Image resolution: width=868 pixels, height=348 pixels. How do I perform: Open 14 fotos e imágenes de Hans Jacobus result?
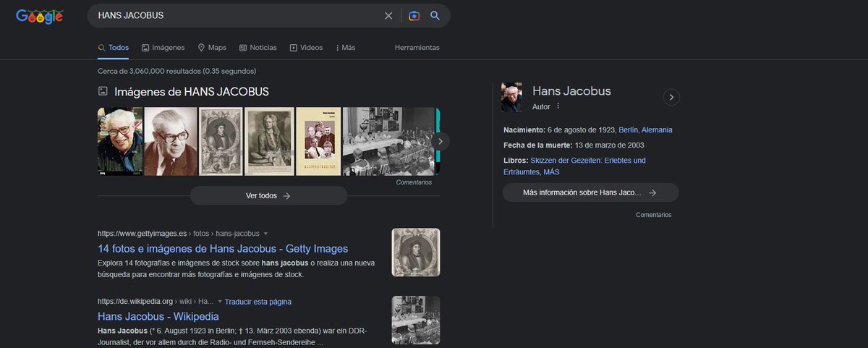[x=223, y=248]
